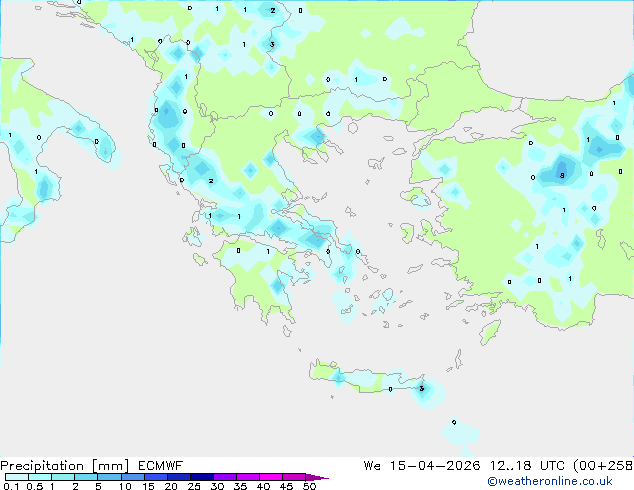The height and width of the screenshot is (490, 634).
Task: Click the 'Precipitation [mm]' title text
Action: pyautogui.click(x=65, y=466)
